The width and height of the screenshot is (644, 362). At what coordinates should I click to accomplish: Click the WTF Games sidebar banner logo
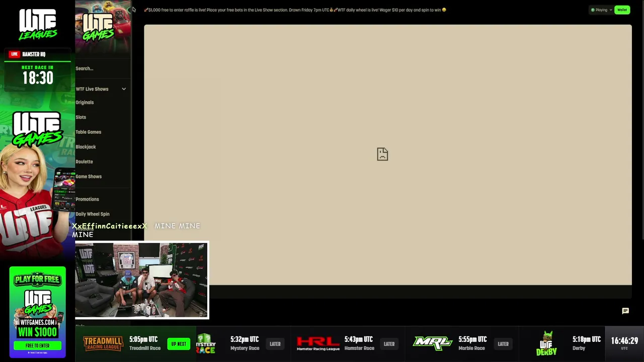point(99,27)
